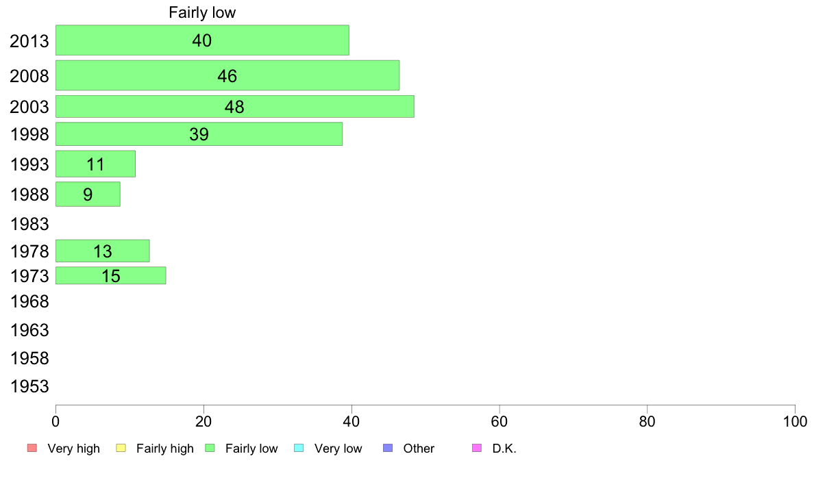Select the 2003 bar showing 48
This screenshot has width=814, height=504.
point(234,106)
